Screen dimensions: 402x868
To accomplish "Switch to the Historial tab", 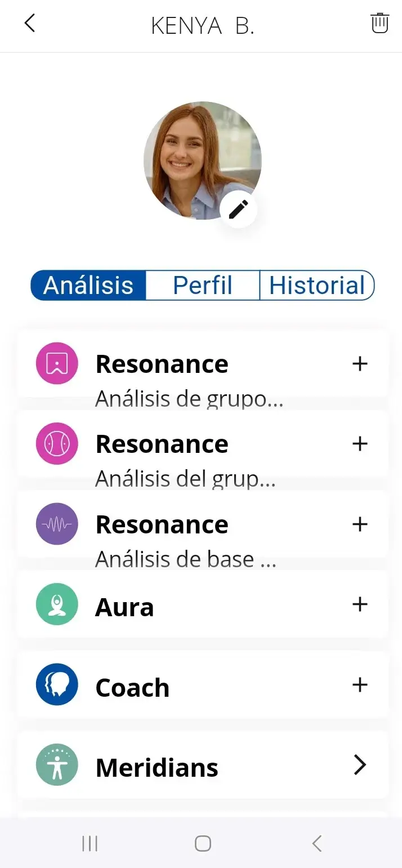I will click(316, 286).
